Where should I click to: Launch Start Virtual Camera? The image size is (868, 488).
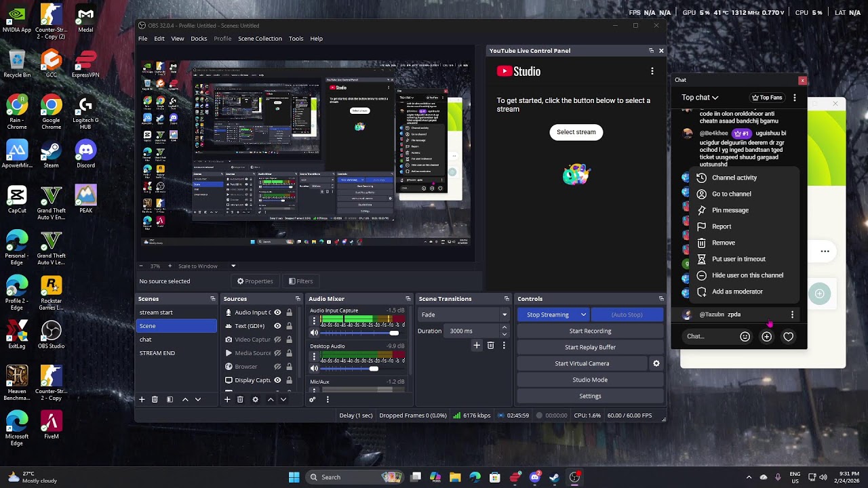point(583,363)
